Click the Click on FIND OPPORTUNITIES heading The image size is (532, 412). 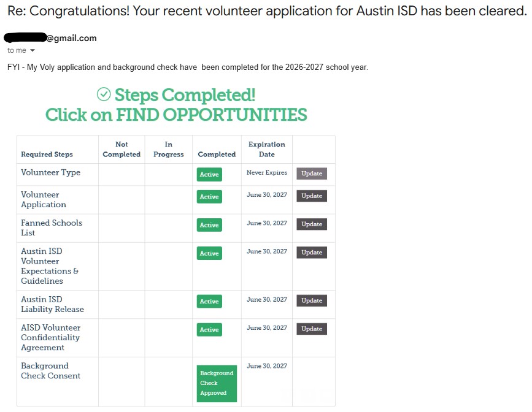176,115
